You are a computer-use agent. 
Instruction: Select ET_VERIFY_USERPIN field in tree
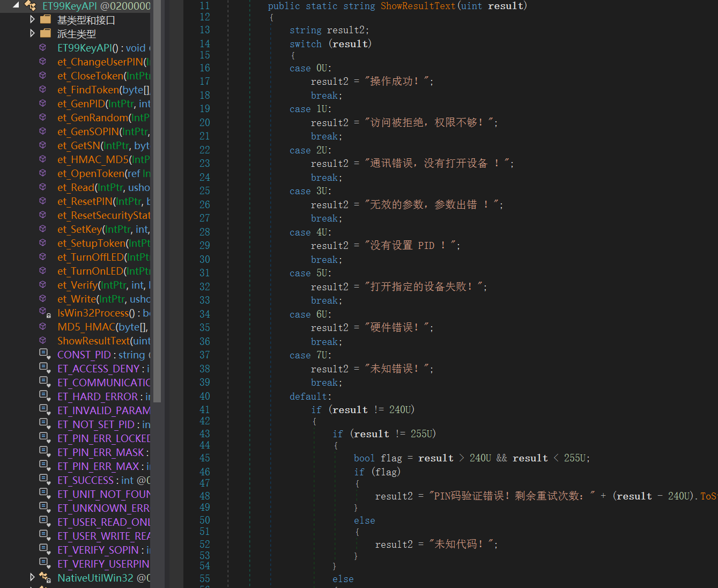click(x=103, y=564)
